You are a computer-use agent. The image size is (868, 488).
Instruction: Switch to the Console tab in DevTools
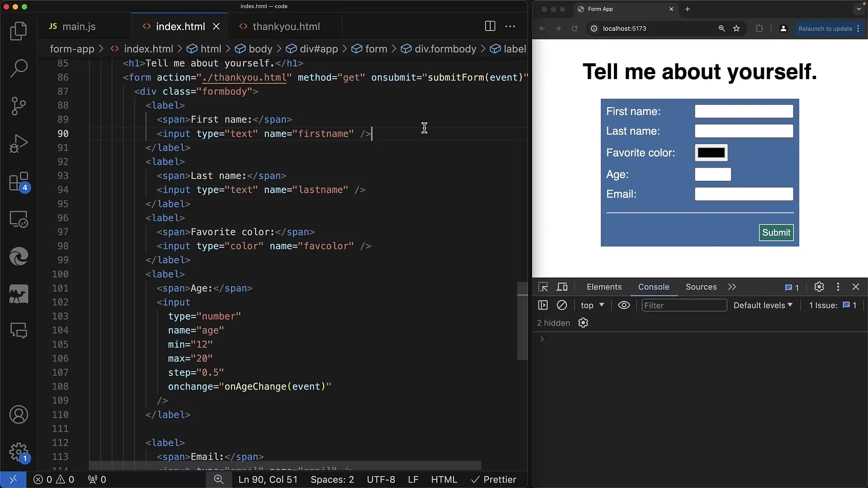point(654,287)
